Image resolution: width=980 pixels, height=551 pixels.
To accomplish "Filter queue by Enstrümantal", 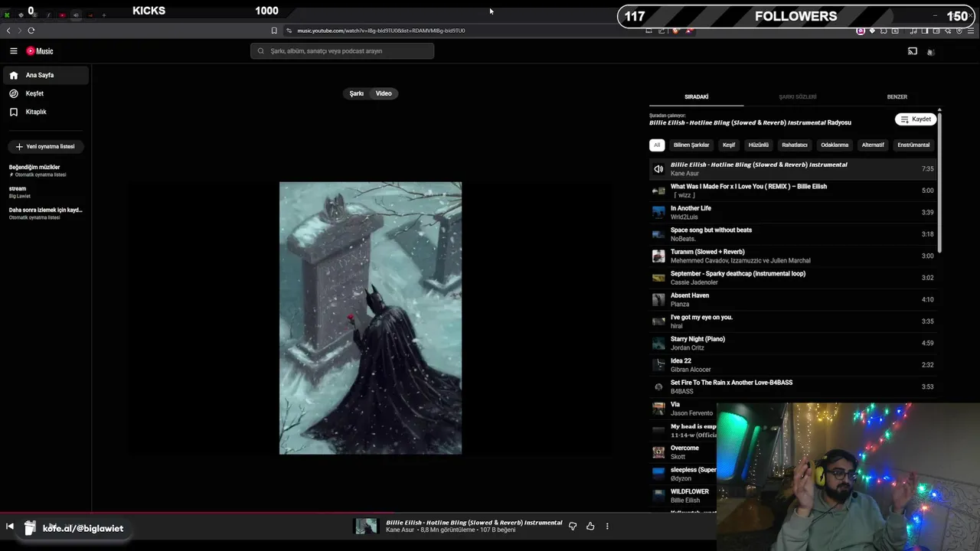I will pyautogui.click(x=913, y=145).
